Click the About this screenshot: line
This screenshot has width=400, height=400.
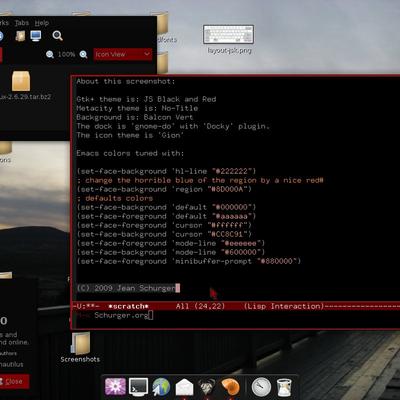[x=126, y=81]
